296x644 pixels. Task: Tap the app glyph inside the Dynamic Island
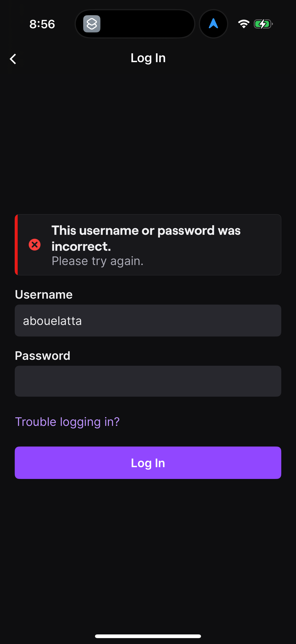[x=92, y=24]
